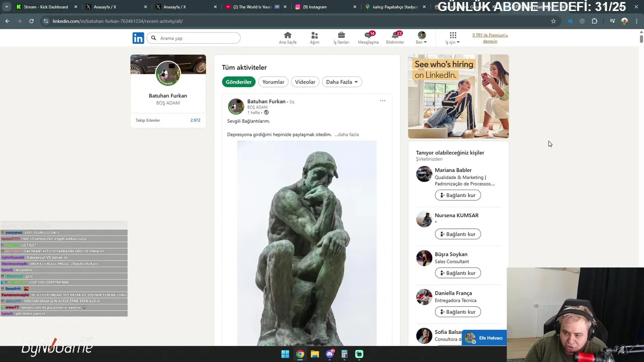Connect with Daniella França via Bağlantı kur
The height and width of the screenshot is (362, 644).
point(458,312)
